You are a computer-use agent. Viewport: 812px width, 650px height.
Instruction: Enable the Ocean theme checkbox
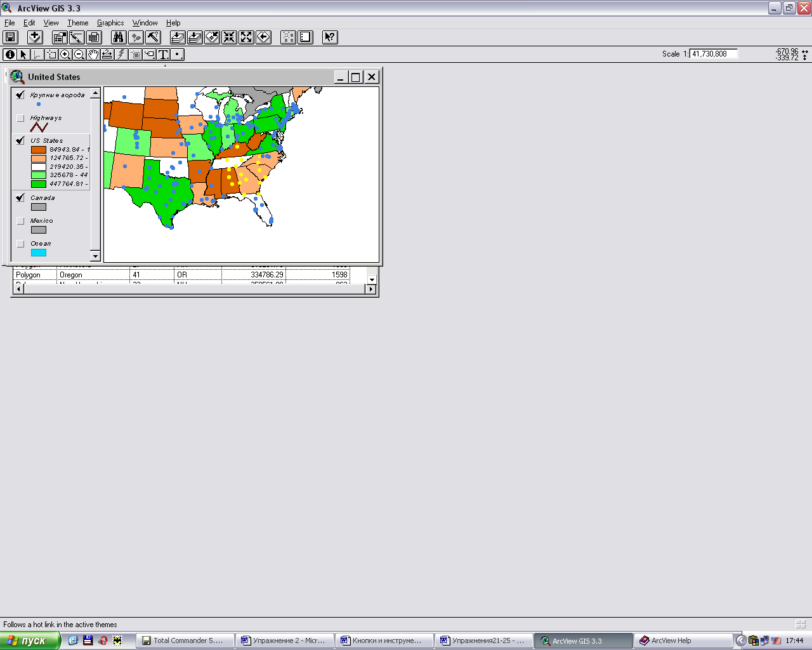(x=20, y=244)
